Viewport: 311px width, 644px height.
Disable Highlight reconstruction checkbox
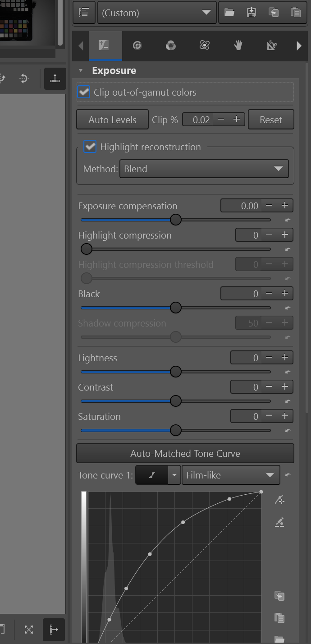90,147
